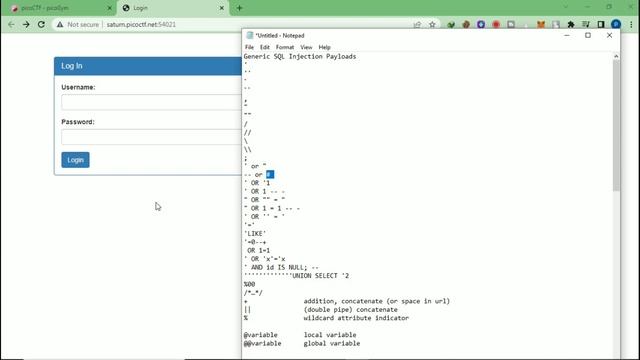Image resolution: width=640 pixels, height=360 pixels.
Task: Close the picoCTF tab
Action: tap(109, 8)
